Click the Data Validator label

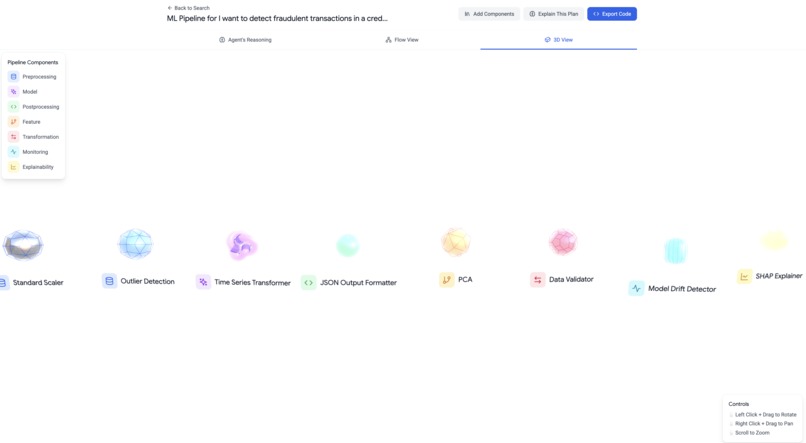(571, 279)
